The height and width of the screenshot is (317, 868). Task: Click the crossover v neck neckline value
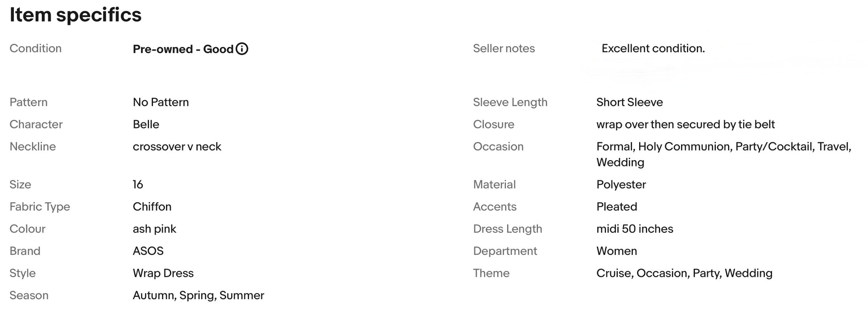coord(177,146)
